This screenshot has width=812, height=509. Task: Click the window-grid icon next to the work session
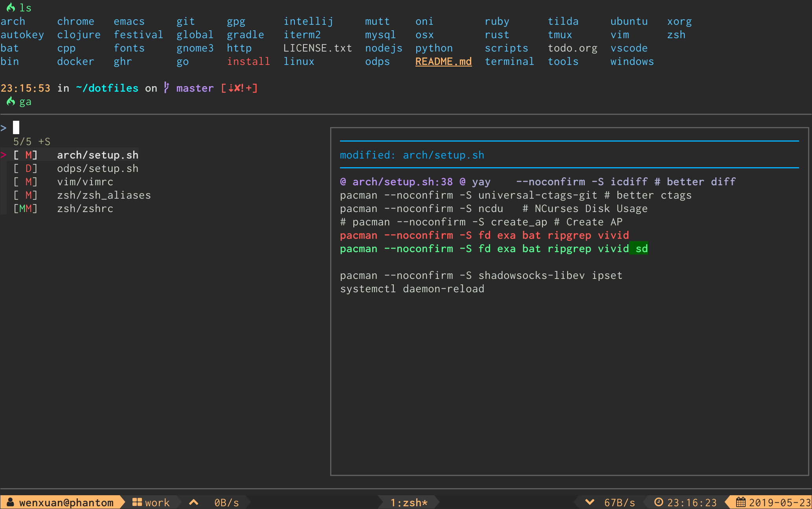coord(136,502)
